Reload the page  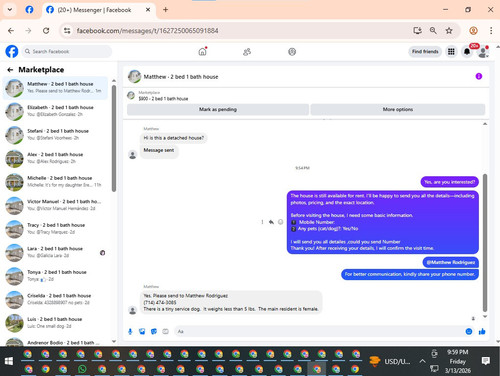click(x=46, y=31)
